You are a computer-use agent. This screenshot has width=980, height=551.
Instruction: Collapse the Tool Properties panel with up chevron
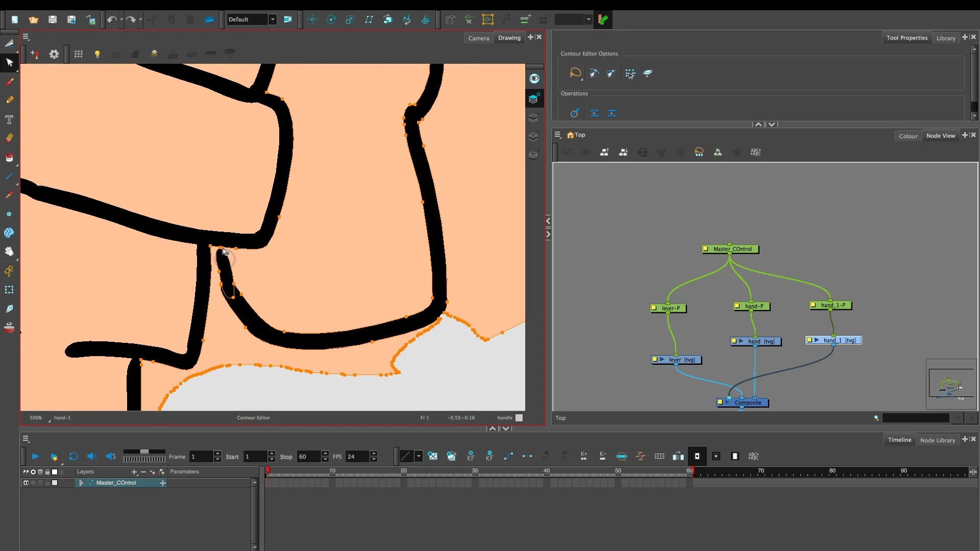[758, 124]
